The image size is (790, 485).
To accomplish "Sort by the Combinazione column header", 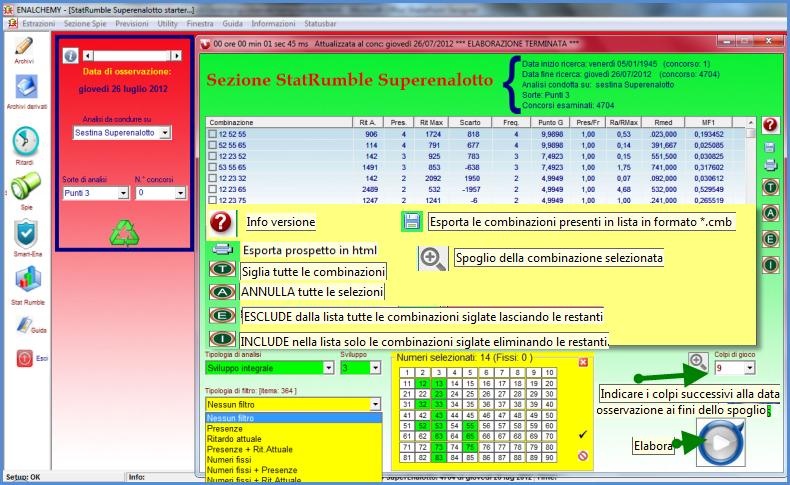I will pos(279,122).
